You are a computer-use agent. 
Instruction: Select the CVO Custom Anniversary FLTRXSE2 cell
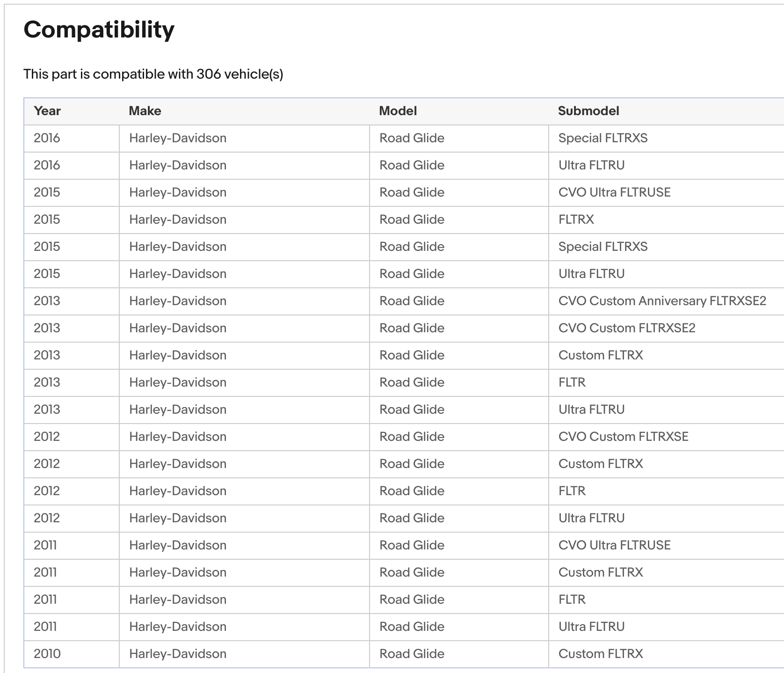click(x=662, y=301)
